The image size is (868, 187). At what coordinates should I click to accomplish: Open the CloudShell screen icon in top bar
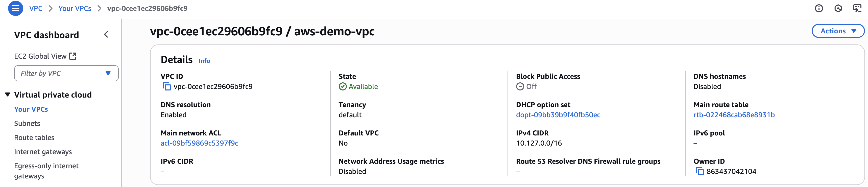click(857, 8)
